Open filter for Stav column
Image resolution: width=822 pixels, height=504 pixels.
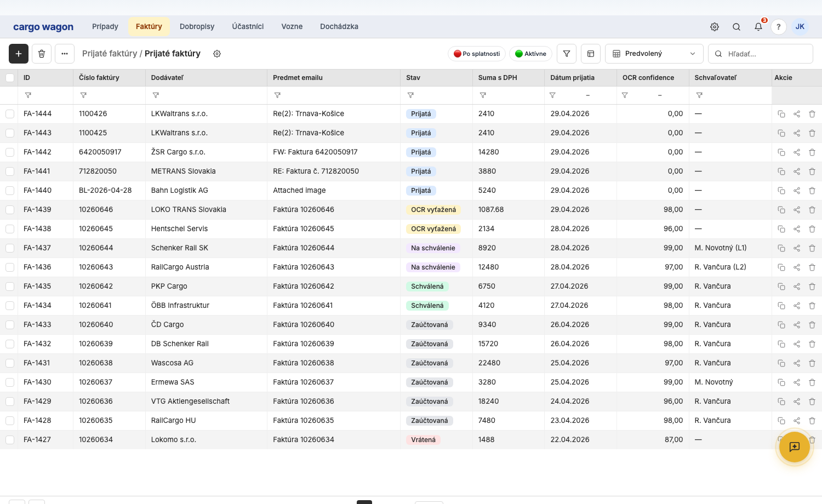pyautogui.click(x=410, y=95)
